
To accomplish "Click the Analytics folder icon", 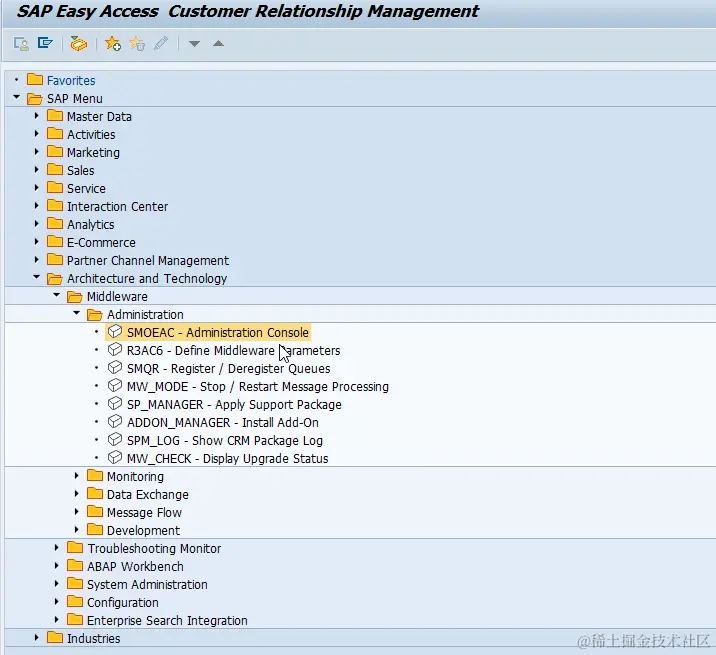I will 55,224.
